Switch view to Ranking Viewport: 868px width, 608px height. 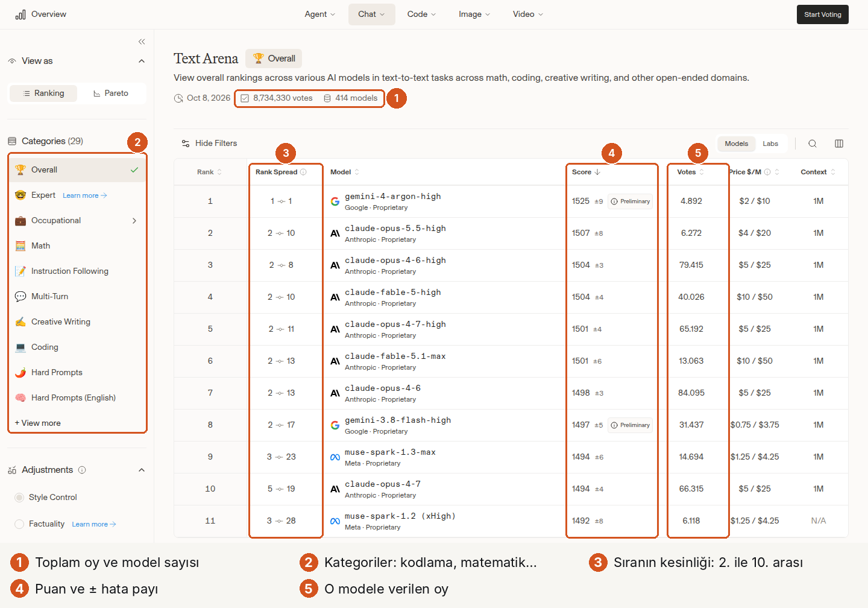[x=43, y=93]
